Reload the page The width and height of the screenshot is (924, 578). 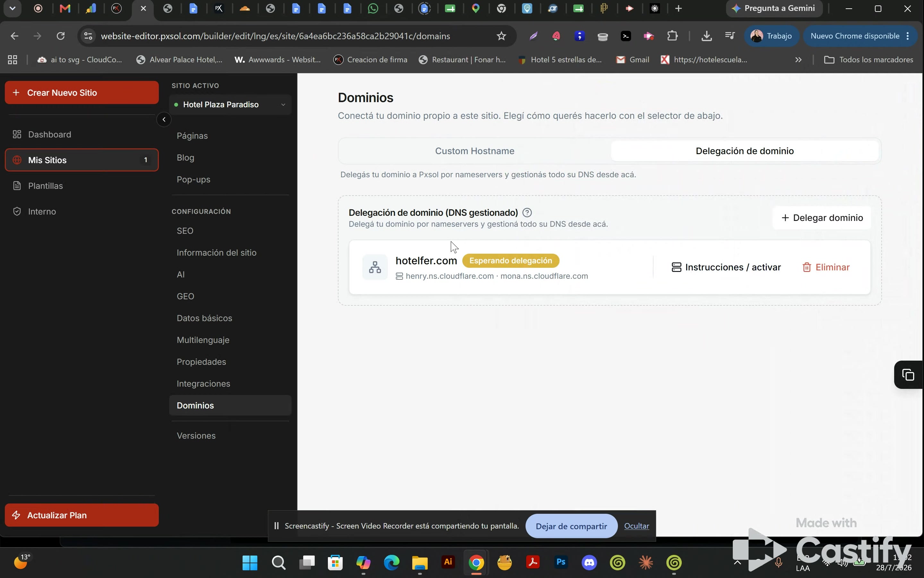click(x=61, y=36)
